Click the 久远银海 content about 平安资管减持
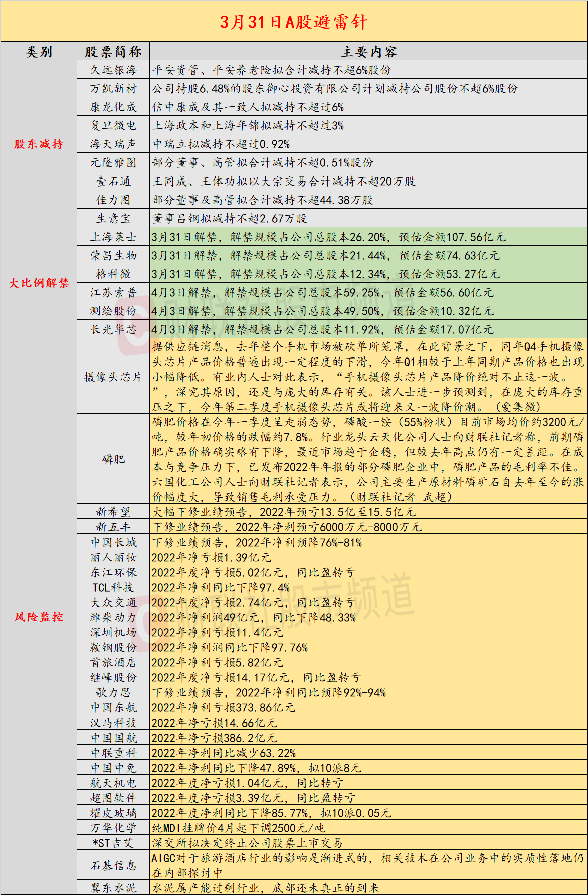Image resolution: width=588 pixels, height=895 pixels. [272, 70]
